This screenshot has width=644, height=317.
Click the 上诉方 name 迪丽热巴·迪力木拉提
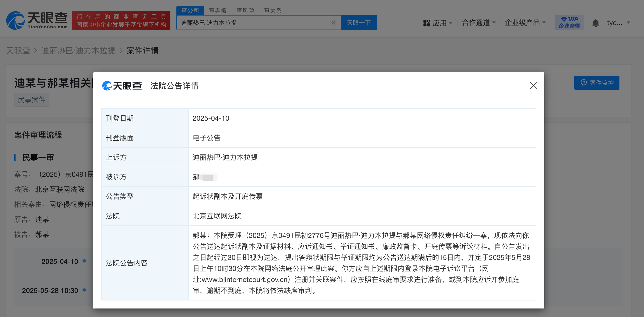225,157
